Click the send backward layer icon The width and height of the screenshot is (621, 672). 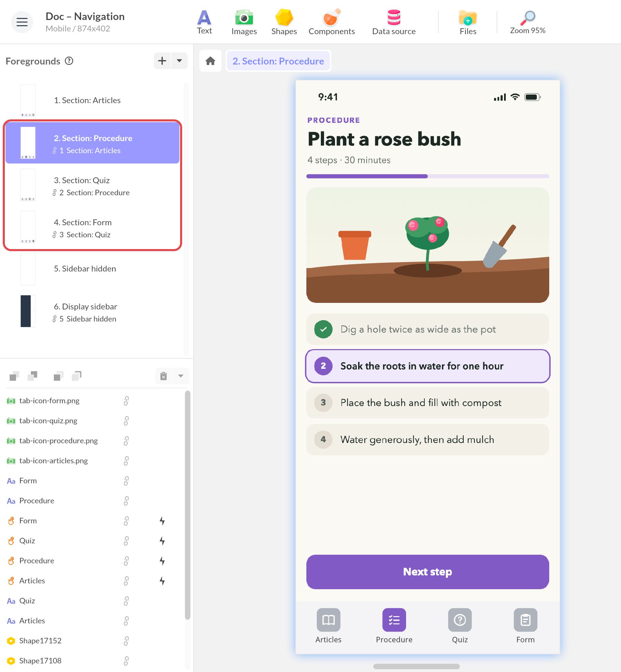pos(32,376)
